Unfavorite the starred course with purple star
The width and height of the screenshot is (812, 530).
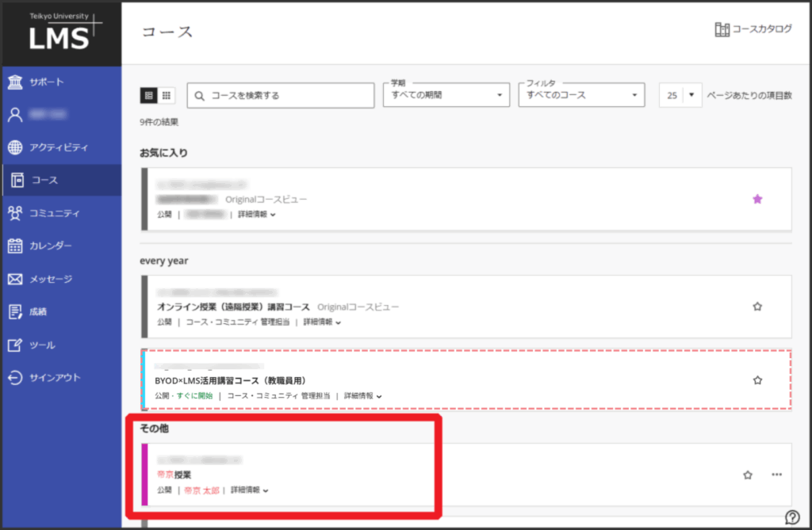coord(757,200)
